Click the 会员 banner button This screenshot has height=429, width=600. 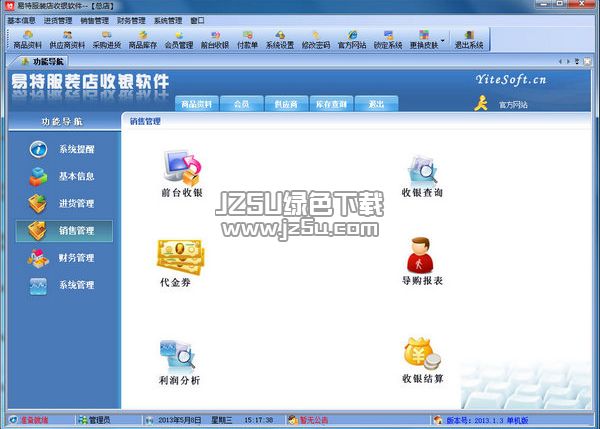pyautogui.click(x=241, y=104)
